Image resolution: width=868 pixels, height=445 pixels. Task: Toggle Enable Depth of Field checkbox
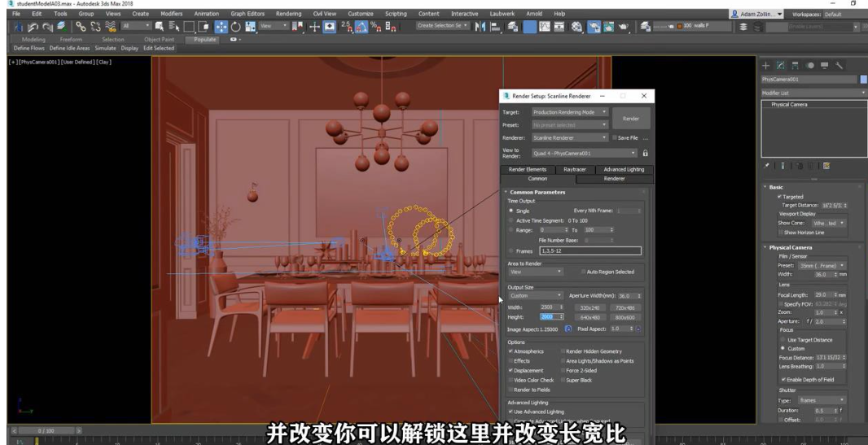tap(783, 380)
